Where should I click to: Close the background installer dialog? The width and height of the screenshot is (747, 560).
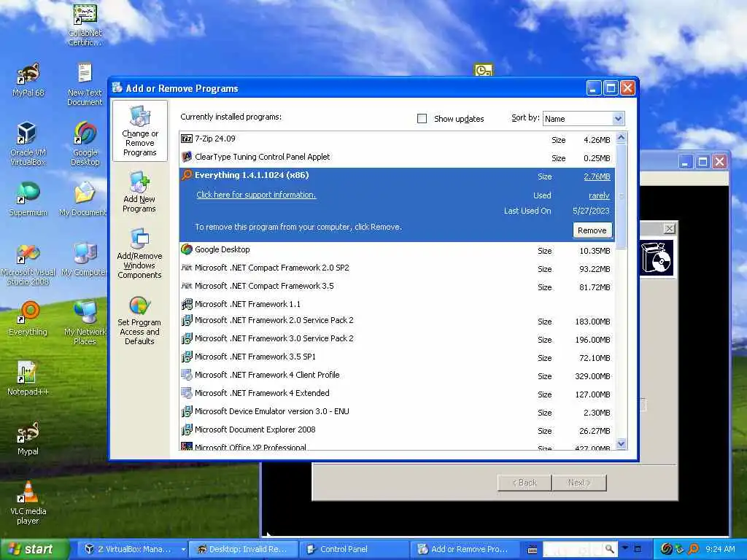(x=670, y=228)
